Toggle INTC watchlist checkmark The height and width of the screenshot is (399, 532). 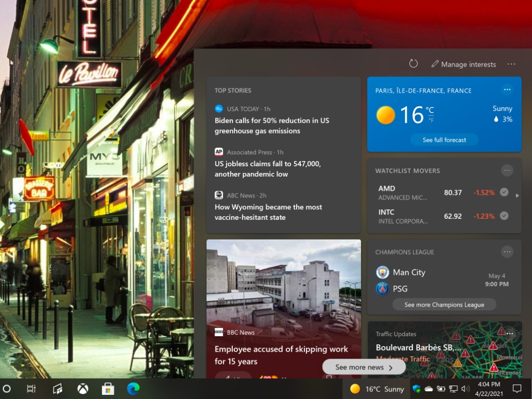click(x=503, y=216)
